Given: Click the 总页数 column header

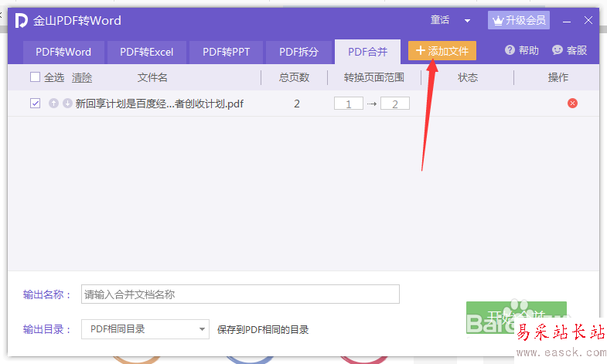Looking at the screenshot, I should 294,78.
